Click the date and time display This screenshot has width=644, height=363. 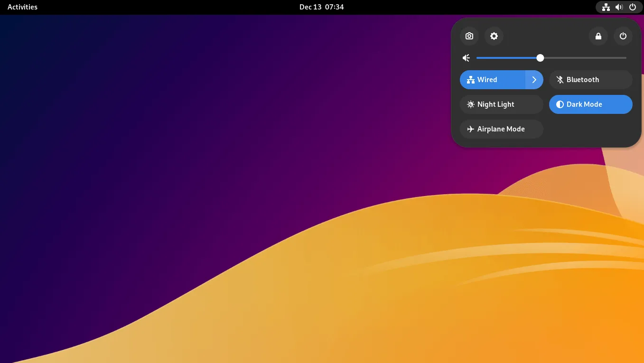pos(321,7)
